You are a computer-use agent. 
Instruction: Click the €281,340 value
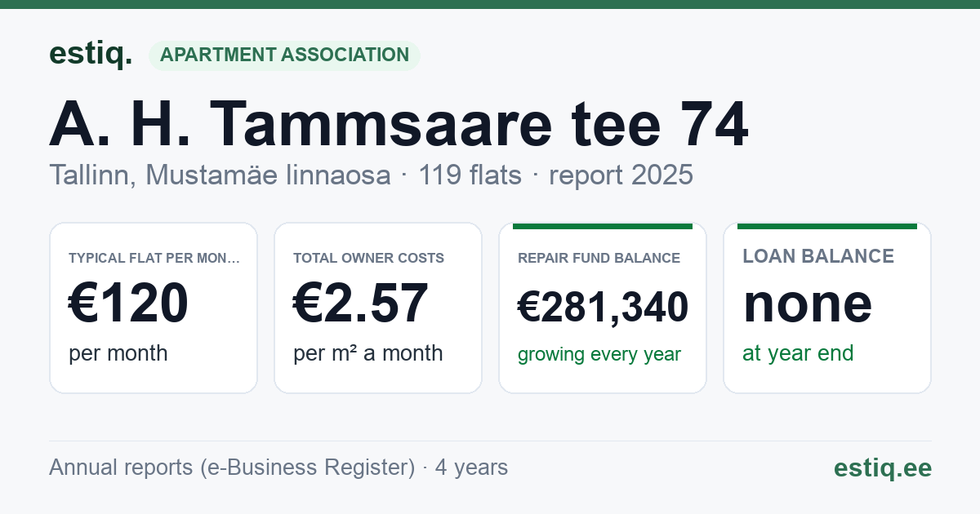coord(603,308)
